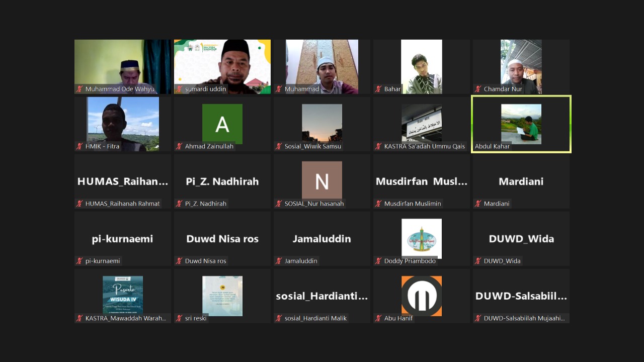644x362 pixels.
Task: Click Doddy Priambodo's mosque logo picture
Action: point(421,238)
